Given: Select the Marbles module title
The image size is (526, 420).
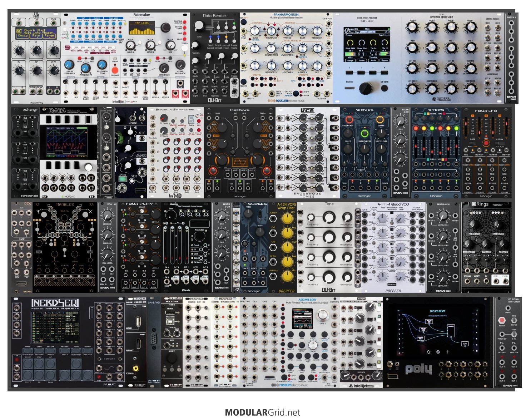Looking at the screenshot, I should tap(65, 205).
